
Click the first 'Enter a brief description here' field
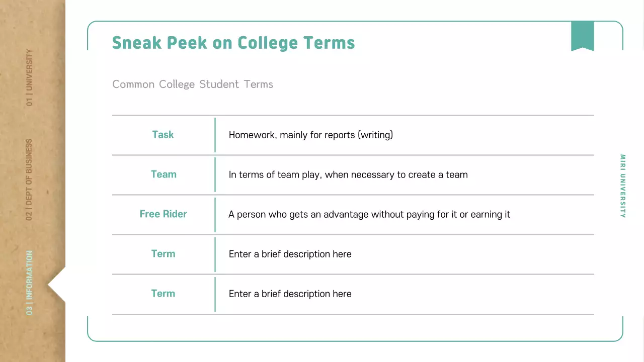point(290,254)
